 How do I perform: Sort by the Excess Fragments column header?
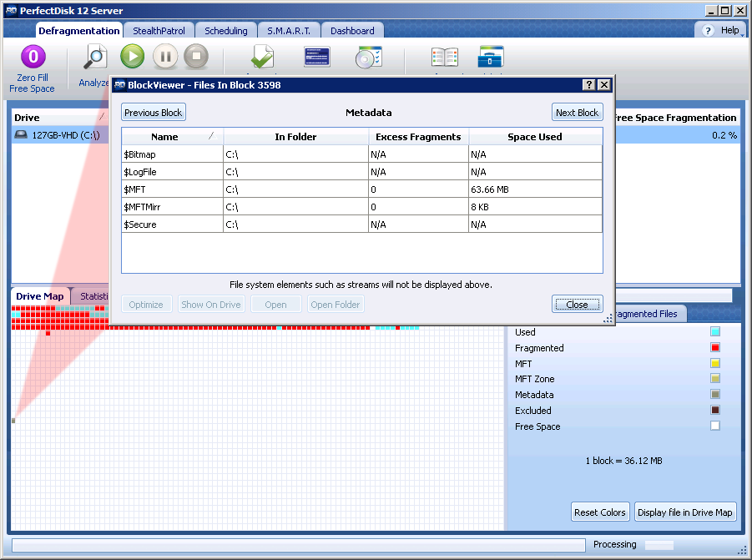(418, 137)
